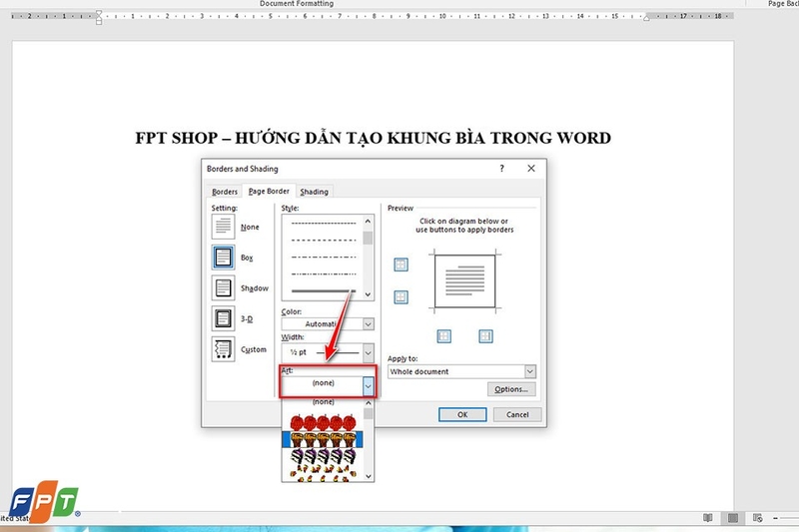Open the Art dropdown arrow

tap(368, 387)
